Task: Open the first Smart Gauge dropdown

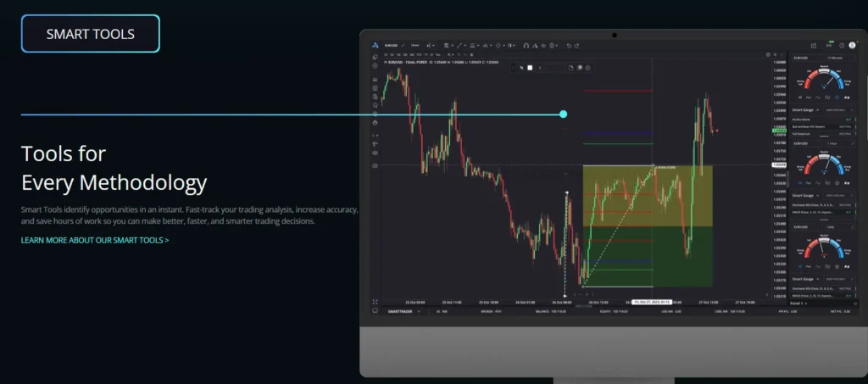Action: 806,110
